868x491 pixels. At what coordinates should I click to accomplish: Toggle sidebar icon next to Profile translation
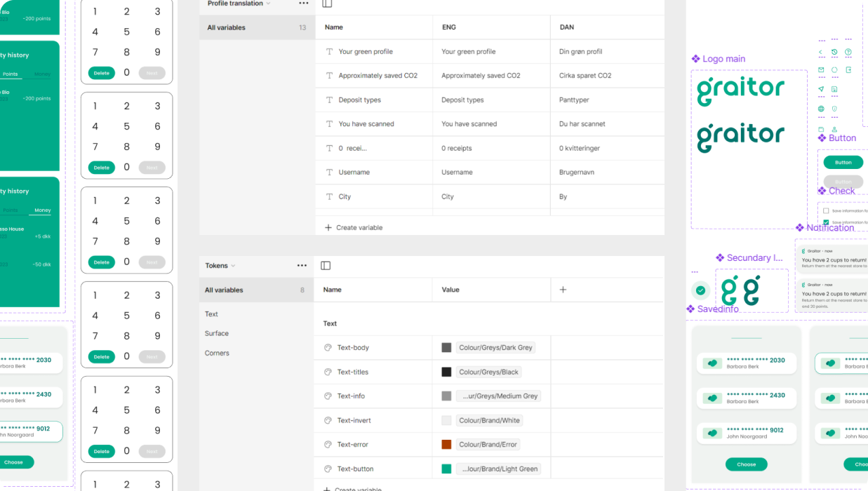point(327,4)
